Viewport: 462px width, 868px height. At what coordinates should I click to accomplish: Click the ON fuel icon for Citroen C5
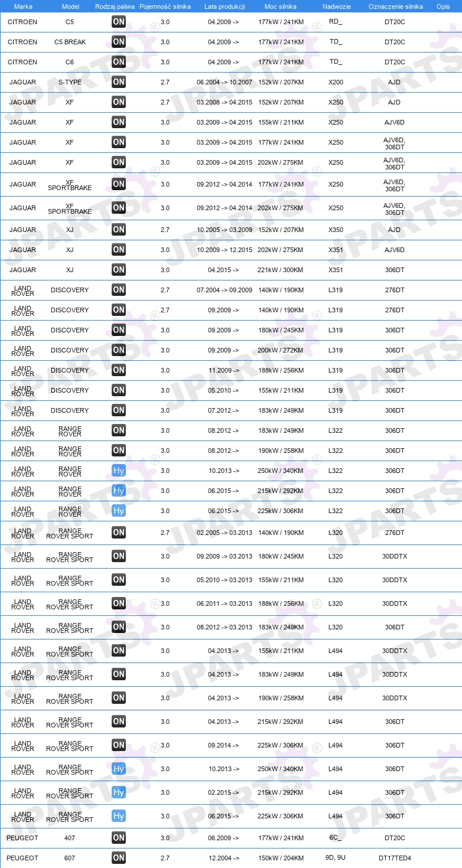coord(119,22)
